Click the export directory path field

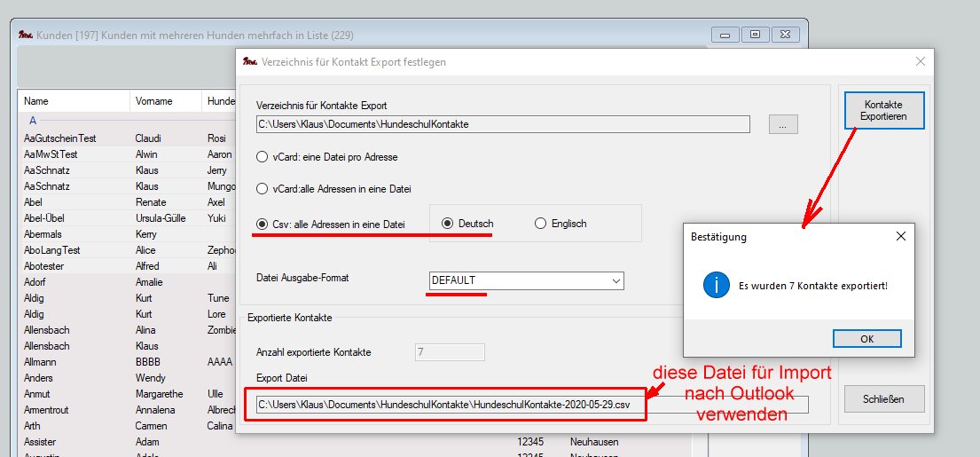tap(502, 124)
